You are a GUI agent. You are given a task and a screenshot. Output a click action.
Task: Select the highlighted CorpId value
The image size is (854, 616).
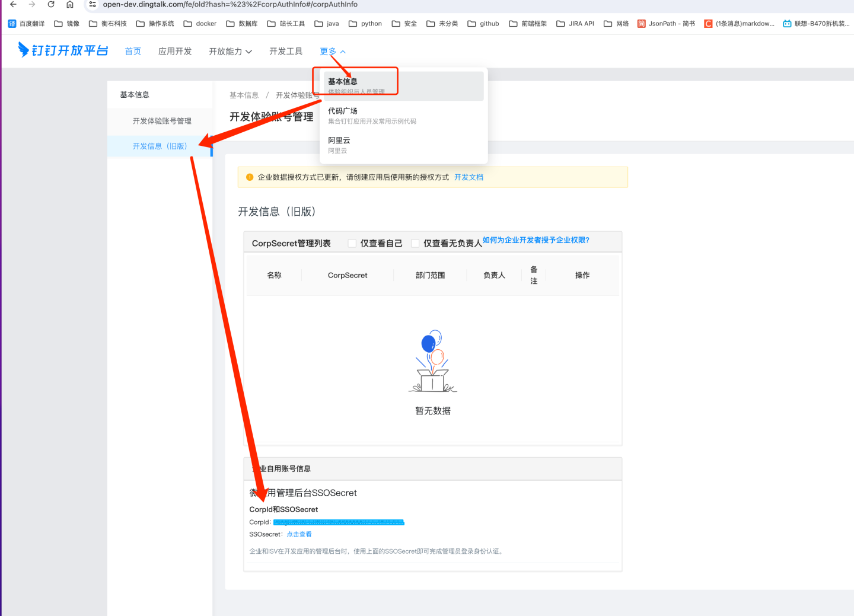pos(339,522)
